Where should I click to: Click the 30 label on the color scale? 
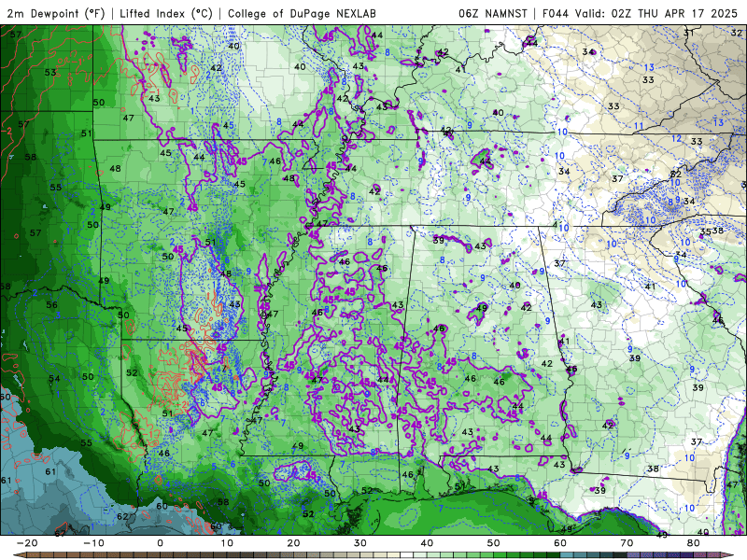coord(360,543)
